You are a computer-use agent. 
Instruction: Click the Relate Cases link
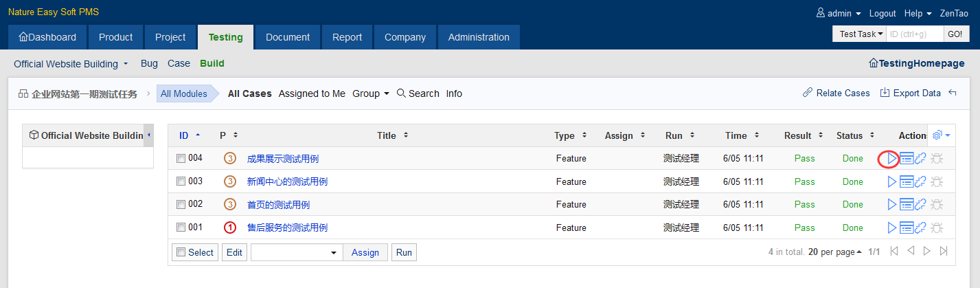coord(836,93)
